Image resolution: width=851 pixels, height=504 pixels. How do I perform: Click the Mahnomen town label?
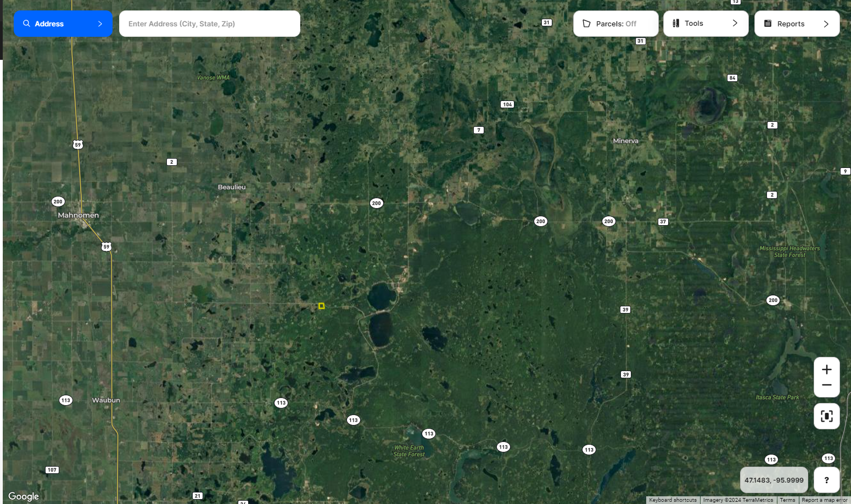pos(79,215)
